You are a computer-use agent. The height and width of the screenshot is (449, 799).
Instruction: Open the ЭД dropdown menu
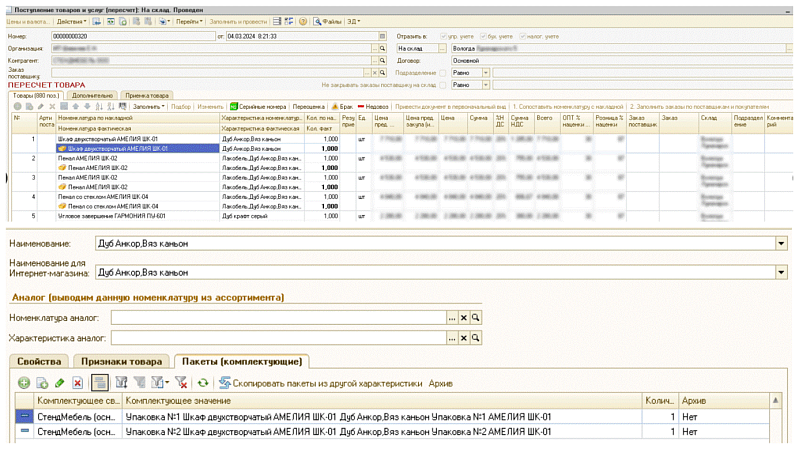(354, 21)
